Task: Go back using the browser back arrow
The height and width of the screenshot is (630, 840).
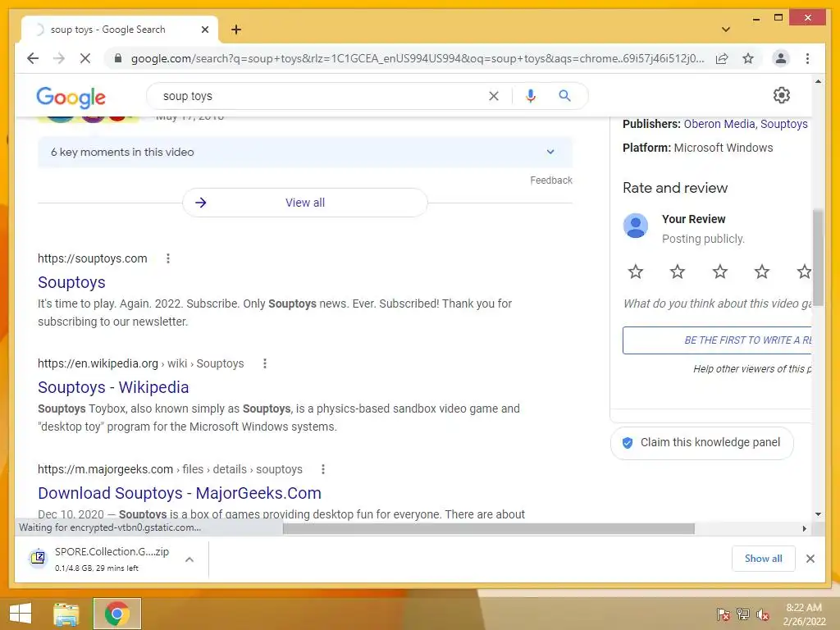Action: pyautogui.click(x=33, y=58)
